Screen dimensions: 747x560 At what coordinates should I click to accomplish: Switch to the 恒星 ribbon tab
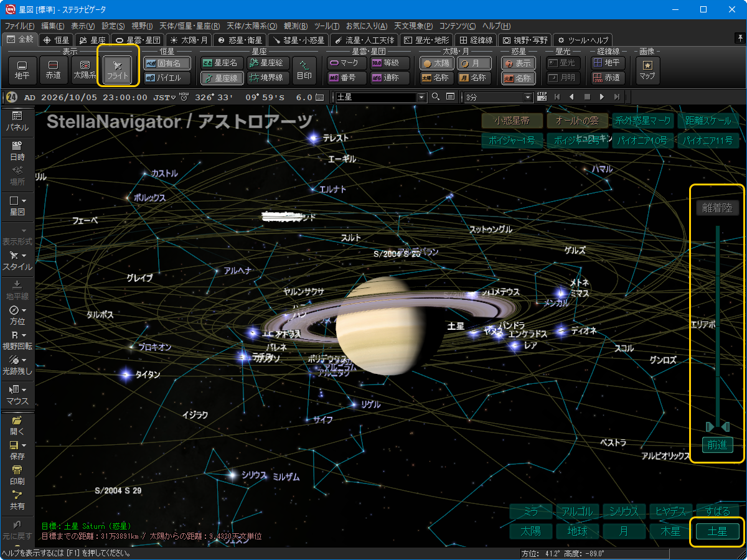[x=56, y=40]
